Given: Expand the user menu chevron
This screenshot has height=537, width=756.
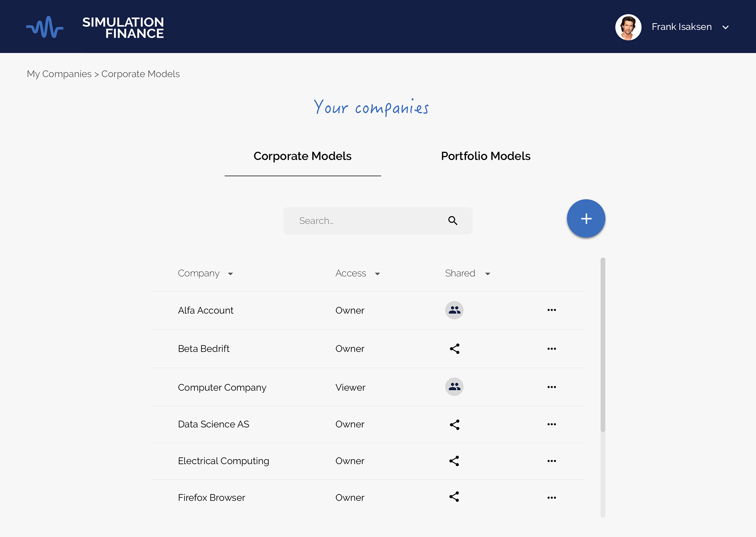Looking at the screenshot, I should [x=725, y=27].
